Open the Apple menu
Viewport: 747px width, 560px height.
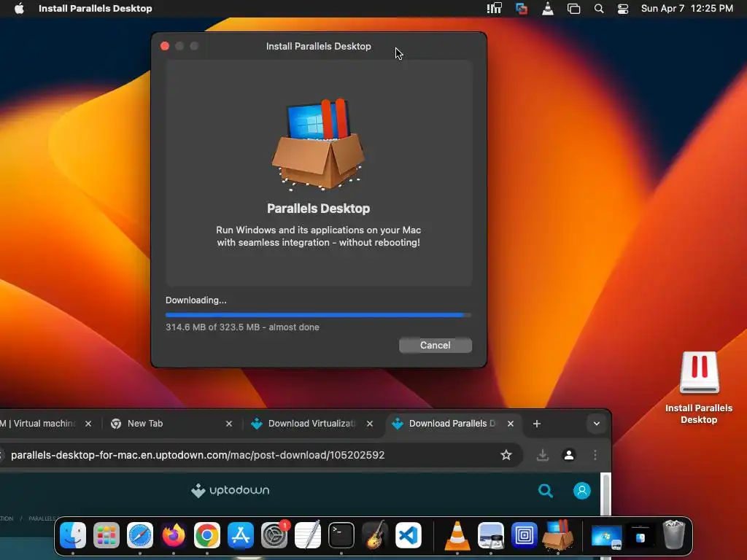coord(19,8)
